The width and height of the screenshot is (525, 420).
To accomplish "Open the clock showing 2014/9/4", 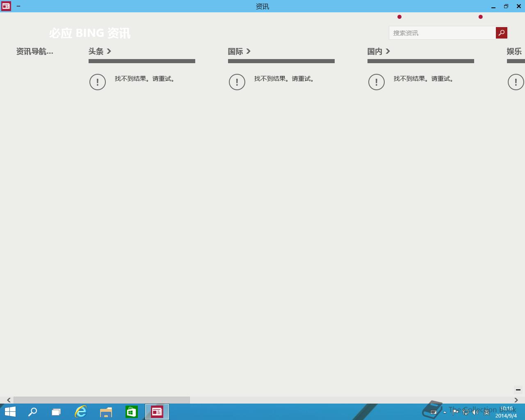I will (x=506, y=412).
